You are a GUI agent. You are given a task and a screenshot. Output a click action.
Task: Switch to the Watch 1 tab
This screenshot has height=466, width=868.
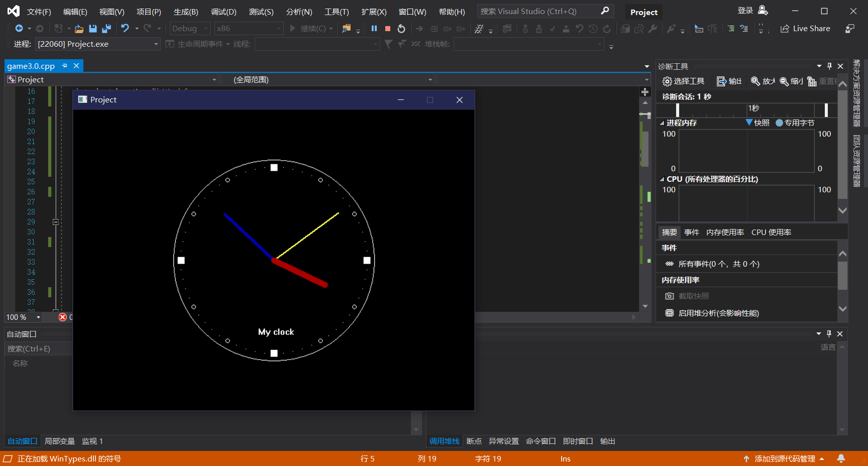click(x=92, y=441)
